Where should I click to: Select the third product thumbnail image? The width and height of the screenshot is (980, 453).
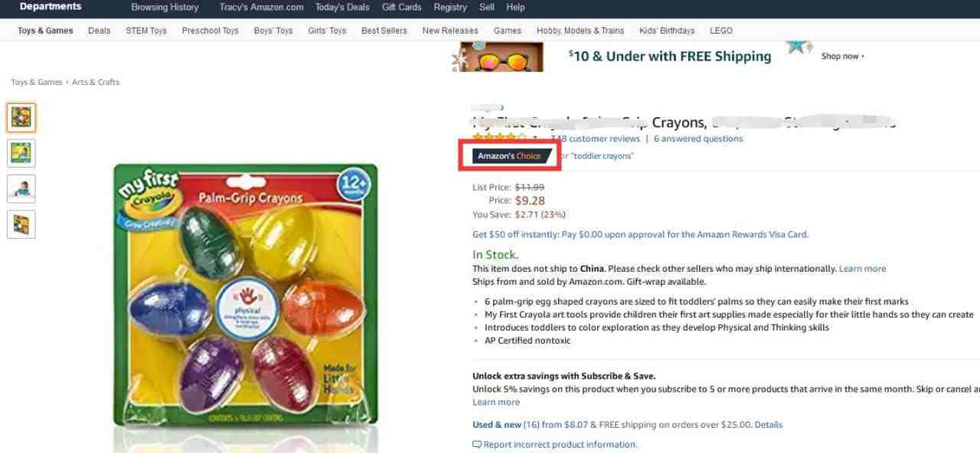point(21,189)
